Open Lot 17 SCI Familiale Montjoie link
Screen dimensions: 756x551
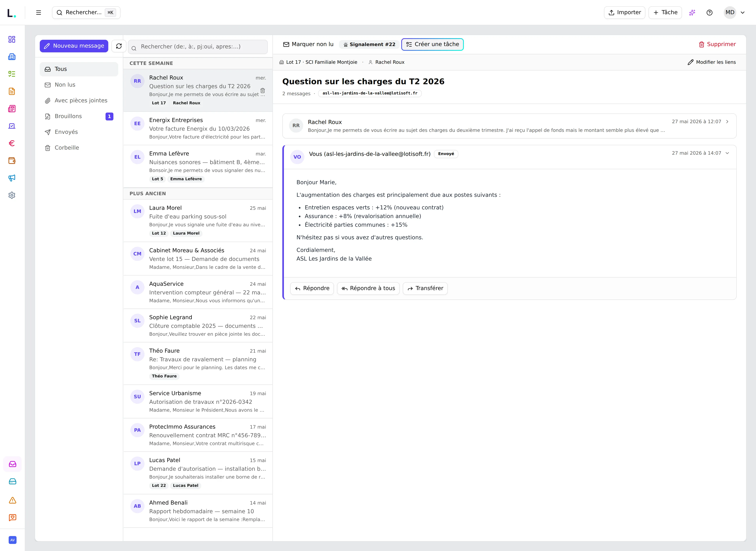(x=318, y=62)
